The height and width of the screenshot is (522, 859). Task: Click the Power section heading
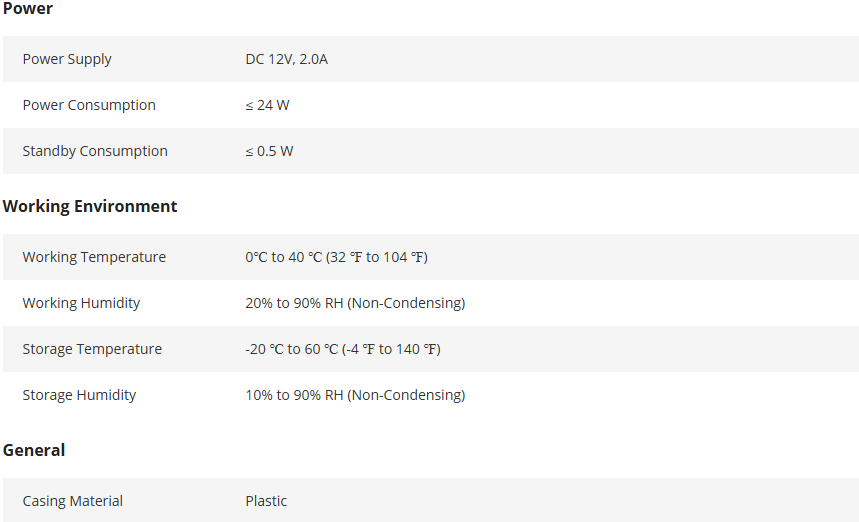point(28,9)
